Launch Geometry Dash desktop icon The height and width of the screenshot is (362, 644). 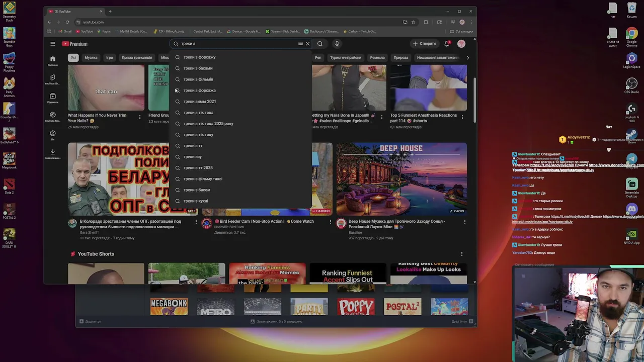pyautogui.click(x=9, y=11)
